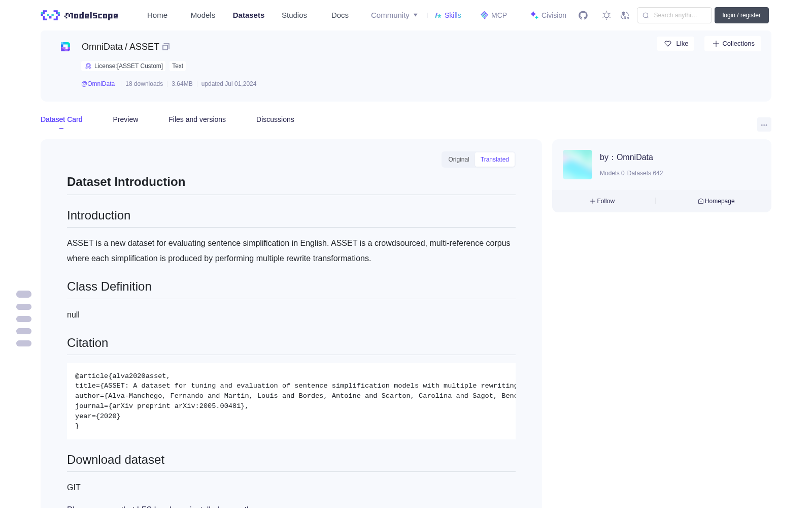
Task: Select the Translated description view
Action: point(494,160)
